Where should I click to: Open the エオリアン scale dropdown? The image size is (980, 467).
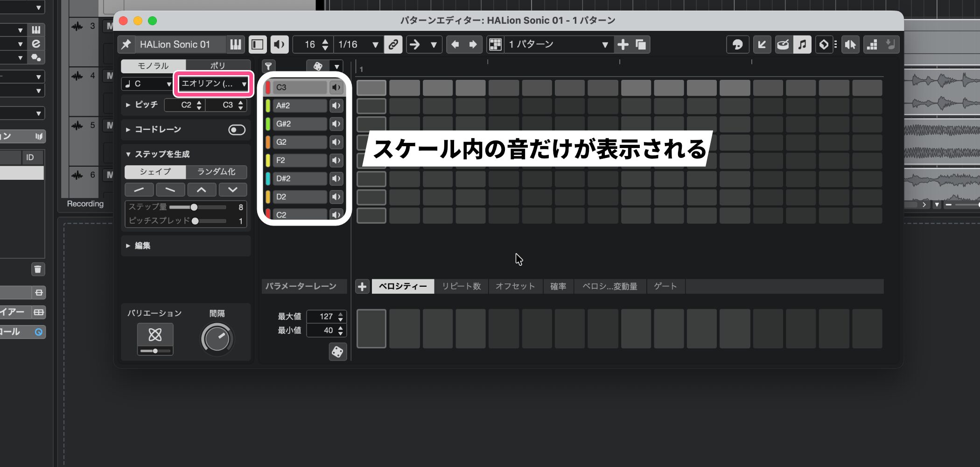pyautogui.click(x=214, y=84)
